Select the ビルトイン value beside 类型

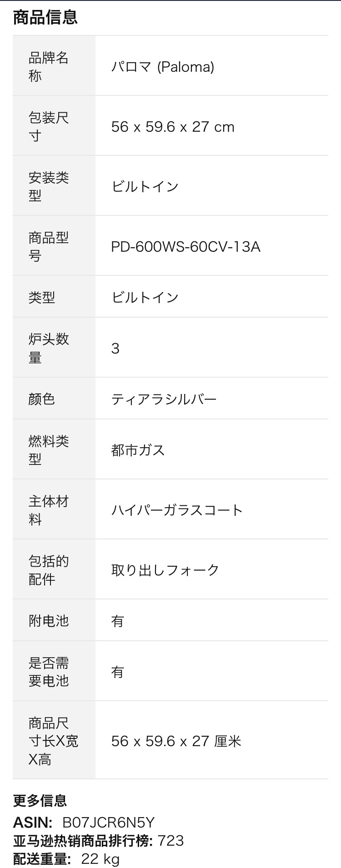[x=145, y=297]
